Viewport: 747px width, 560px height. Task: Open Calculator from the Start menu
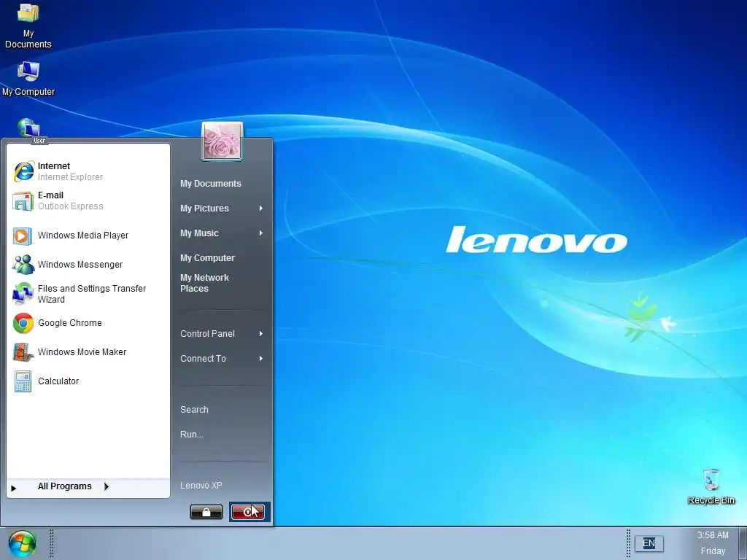tap(88, 381)
